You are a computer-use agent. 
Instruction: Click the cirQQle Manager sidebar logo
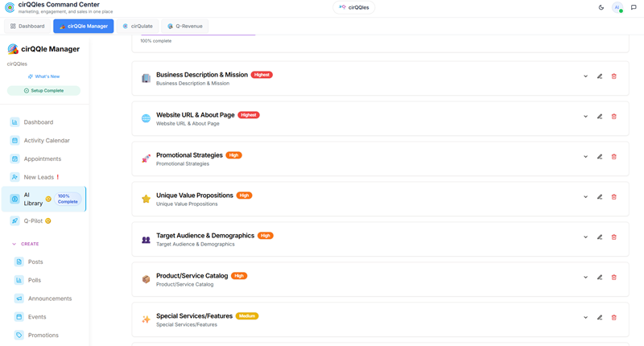point(13,49)
